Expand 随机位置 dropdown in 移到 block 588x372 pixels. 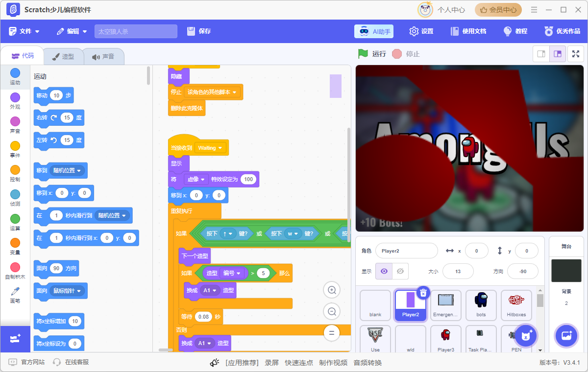click(68, 170)
